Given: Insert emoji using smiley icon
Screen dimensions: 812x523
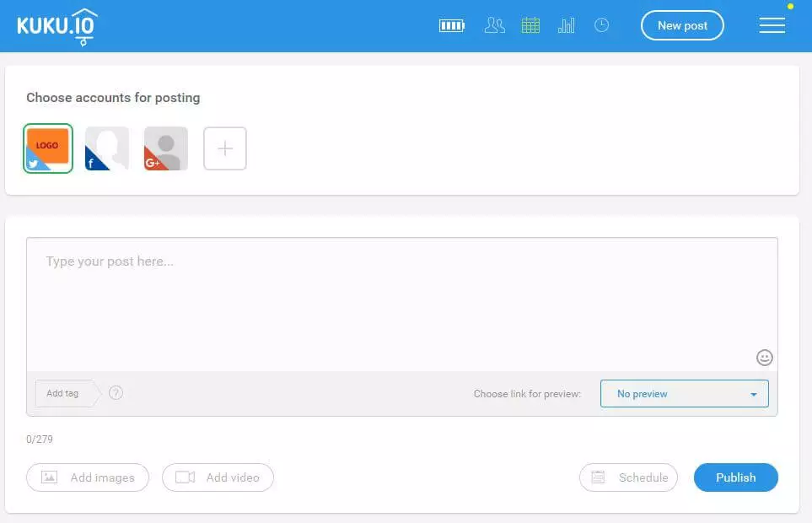Looking at the screenshot, I should click(x=764, y=358).
